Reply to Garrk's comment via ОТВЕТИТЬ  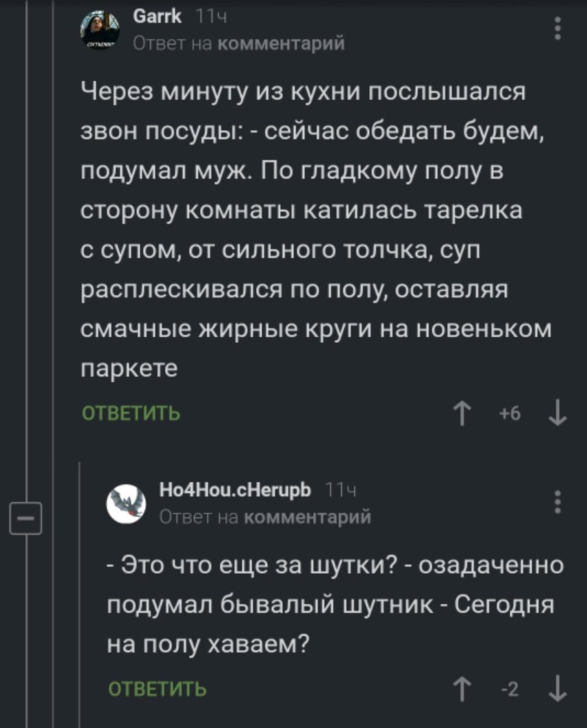[x=131, y=414]
